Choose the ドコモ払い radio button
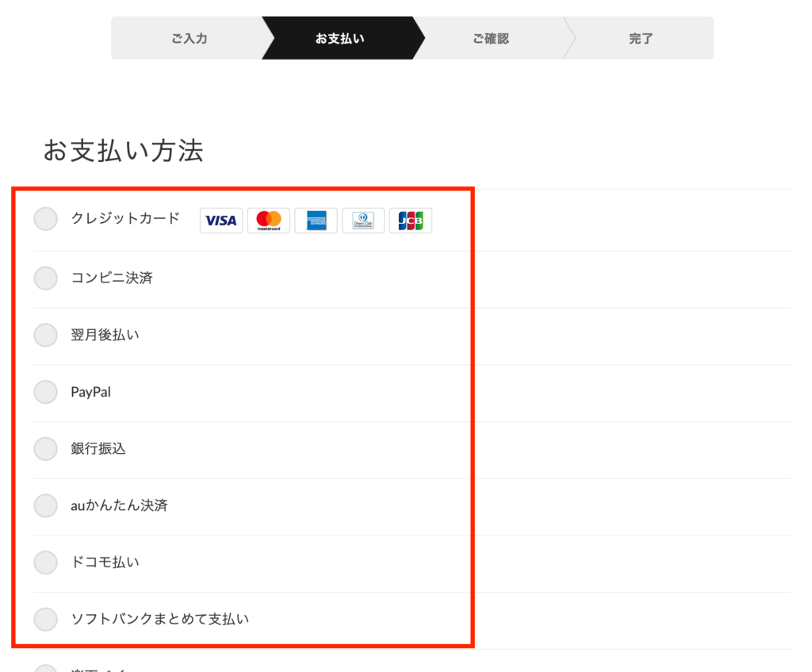Image resolution: width=812 pixels, height=672 pixels. [45, 563]
